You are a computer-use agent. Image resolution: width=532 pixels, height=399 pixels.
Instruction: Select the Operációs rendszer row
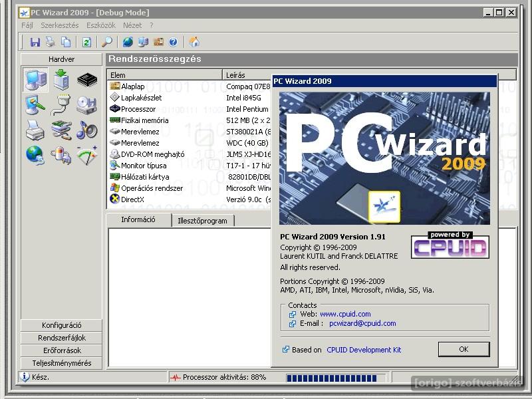(x=190, y=188)
